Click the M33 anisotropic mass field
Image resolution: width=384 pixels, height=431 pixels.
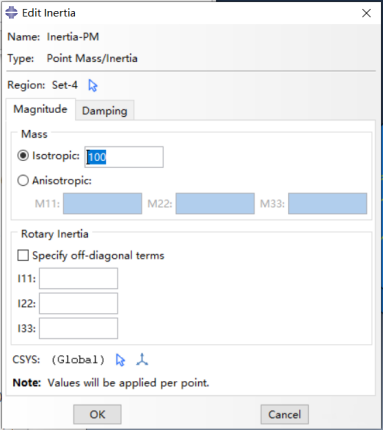point(327,203)
